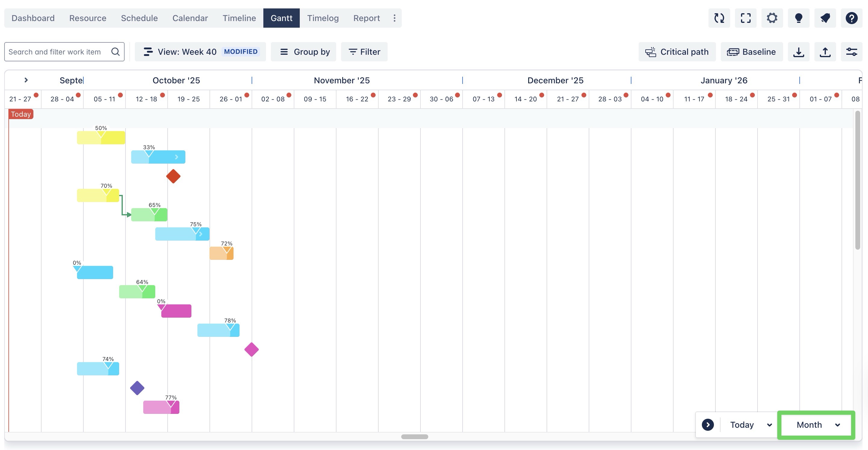
Task: Open the help question mark icon
Action: 851,18
